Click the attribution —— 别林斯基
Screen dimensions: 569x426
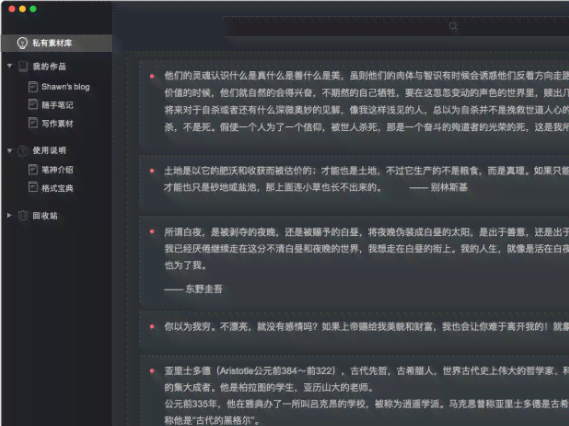pos(439,187)
